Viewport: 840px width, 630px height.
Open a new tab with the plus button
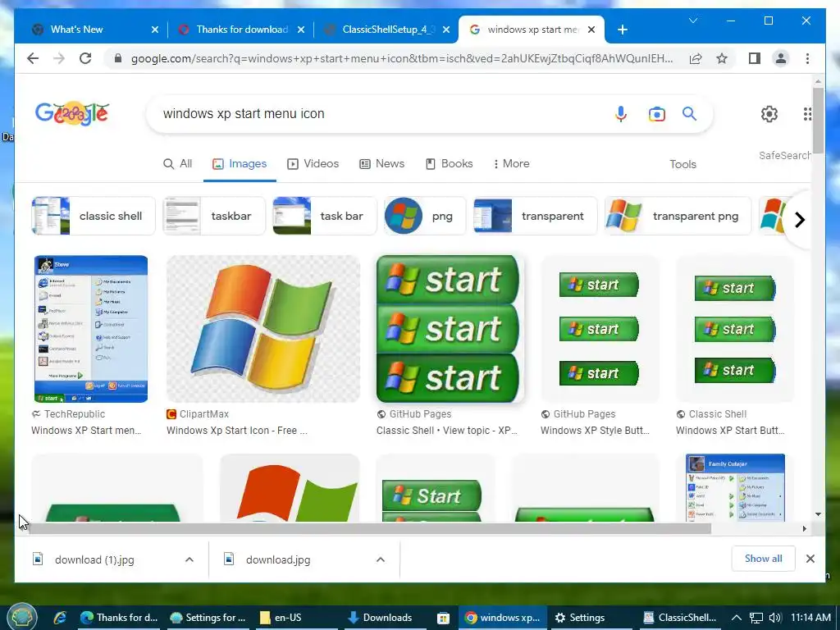coord(623,30)
